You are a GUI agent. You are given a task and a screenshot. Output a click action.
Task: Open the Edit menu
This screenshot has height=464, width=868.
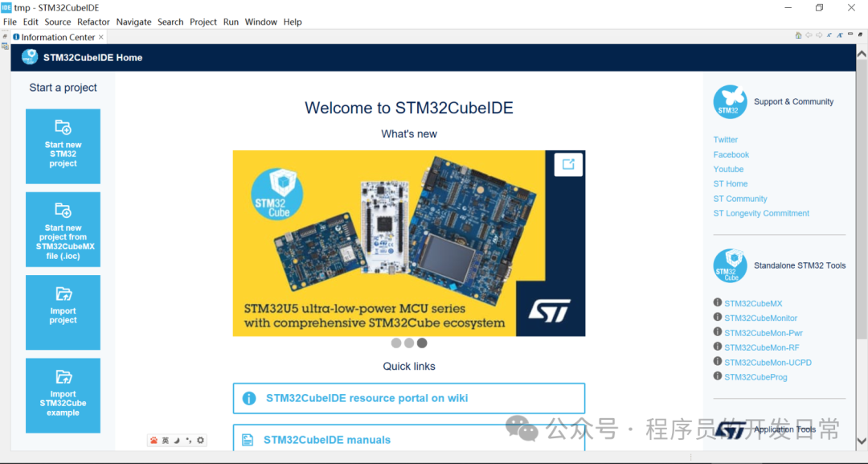point(31,22)
